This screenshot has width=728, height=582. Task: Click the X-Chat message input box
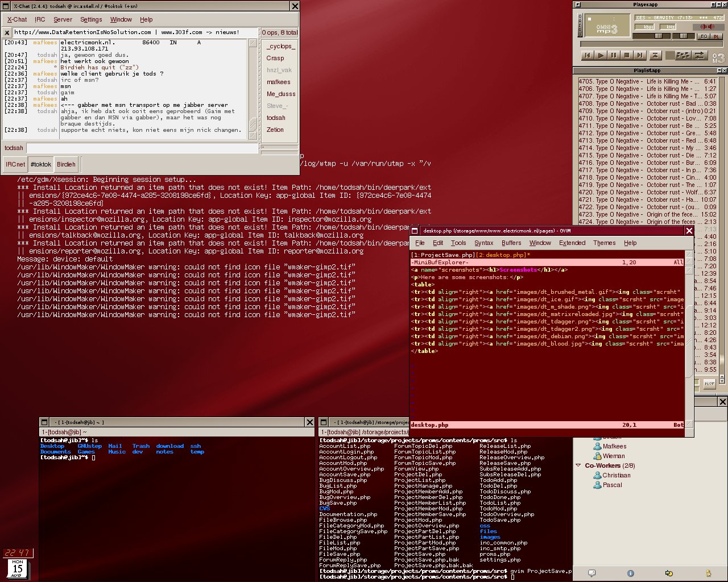[142, 148]
